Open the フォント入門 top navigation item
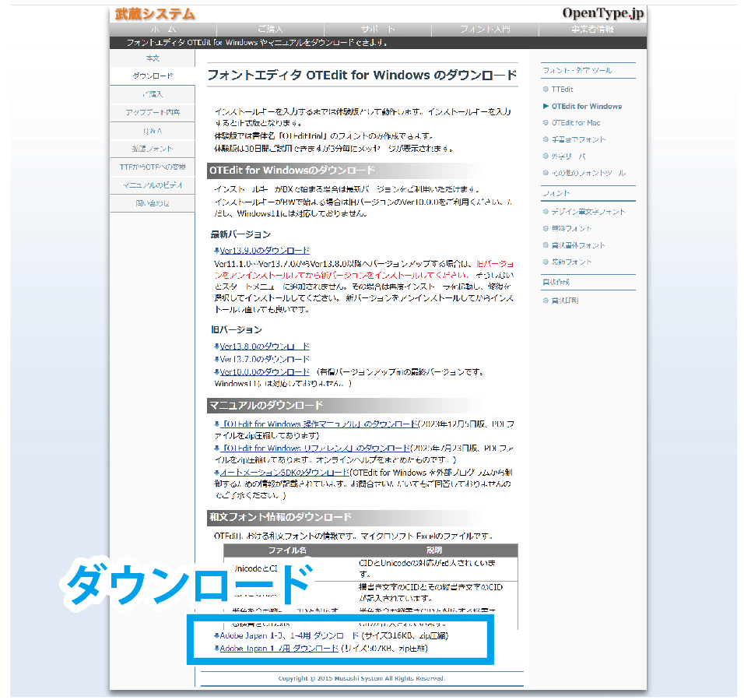Image resolution: width=744 pixels, height=700 pixels. [x=485, y=30]
